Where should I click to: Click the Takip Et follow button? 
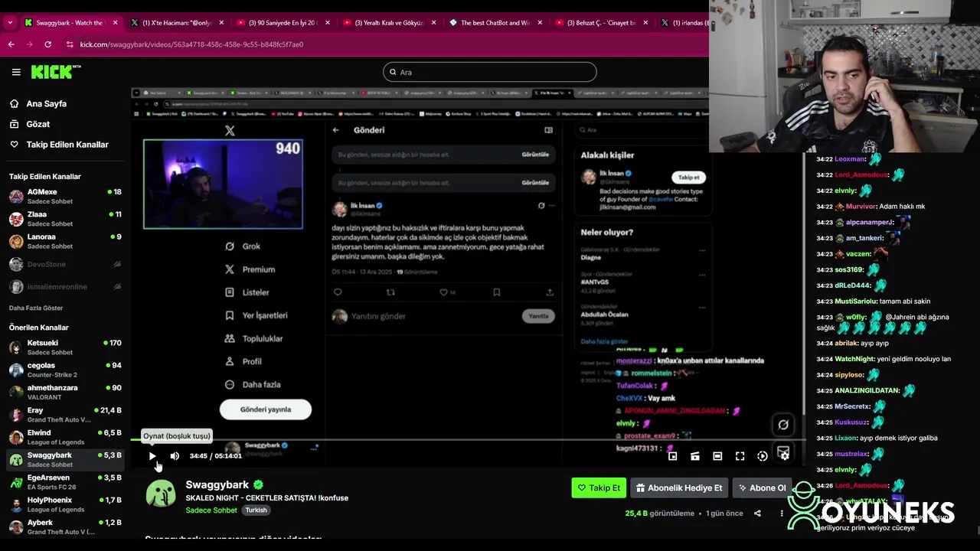[x=599, y=487]
